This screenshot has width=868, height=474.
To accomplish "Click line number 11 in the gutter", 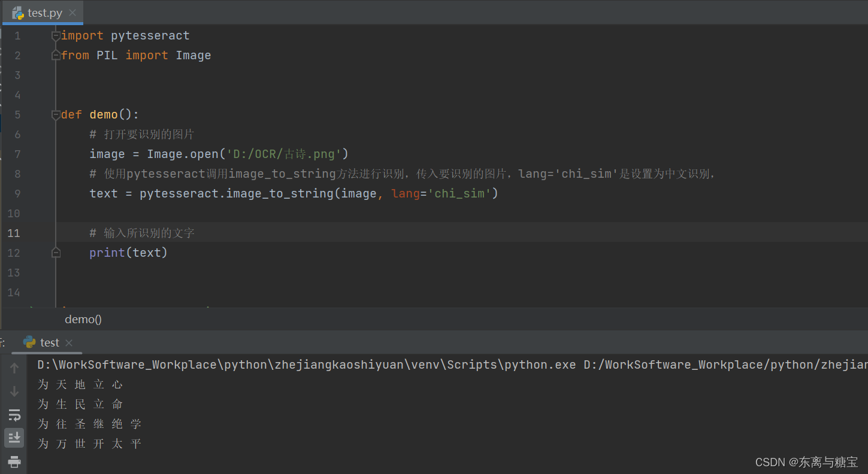I will (14, 233).
